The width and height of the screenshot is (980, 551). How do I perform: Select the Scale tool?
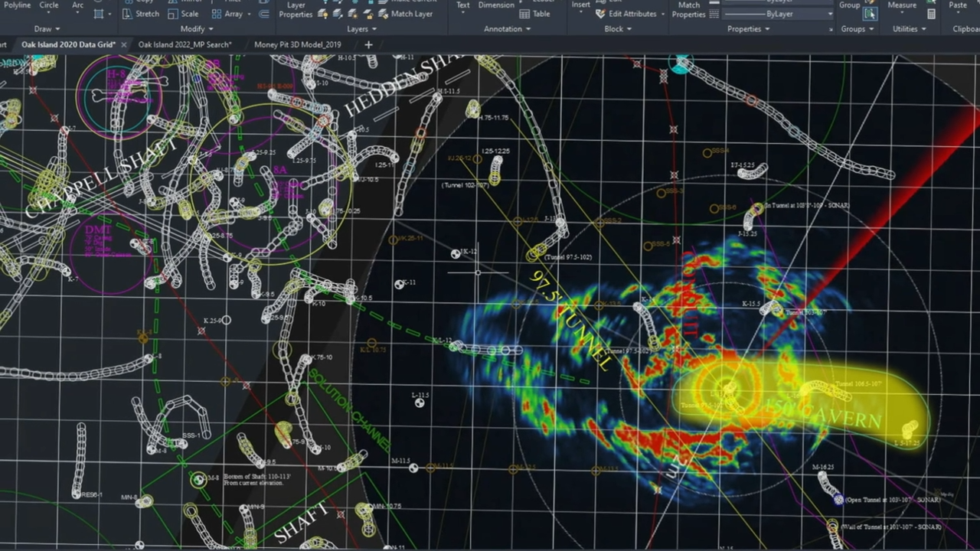pyautogui.click(x=183, y=14)
